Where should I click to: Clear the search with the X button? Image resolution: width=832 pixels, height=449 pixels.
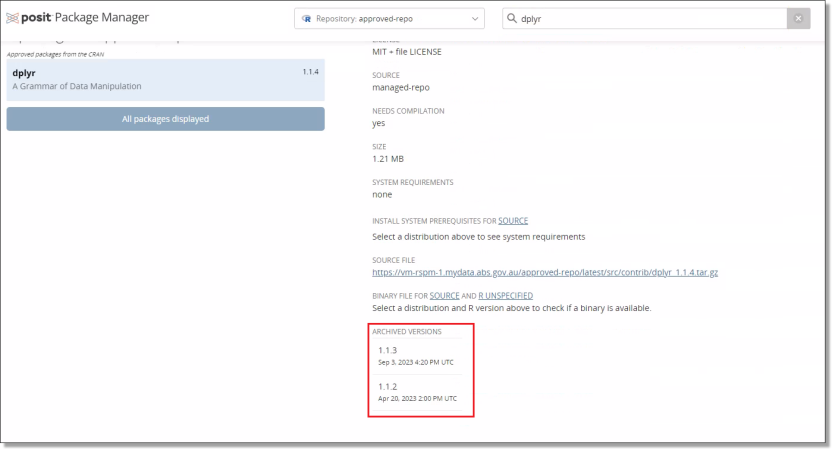coord(797,19)
